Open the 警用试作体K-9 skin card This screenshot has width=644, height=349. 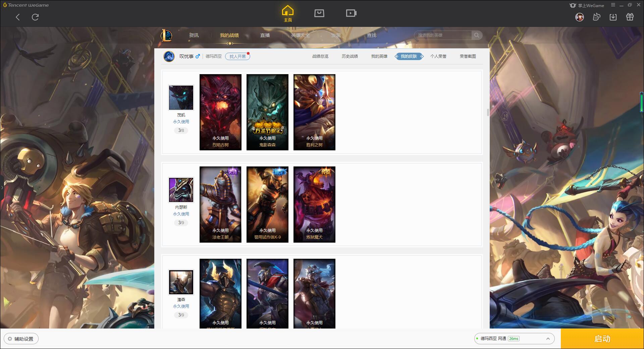[267, 204]
